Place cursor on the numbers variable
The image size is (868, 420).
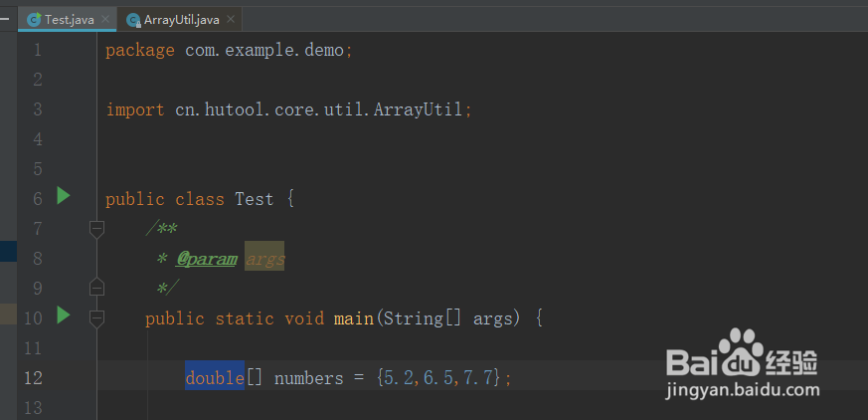pos(308,378)
